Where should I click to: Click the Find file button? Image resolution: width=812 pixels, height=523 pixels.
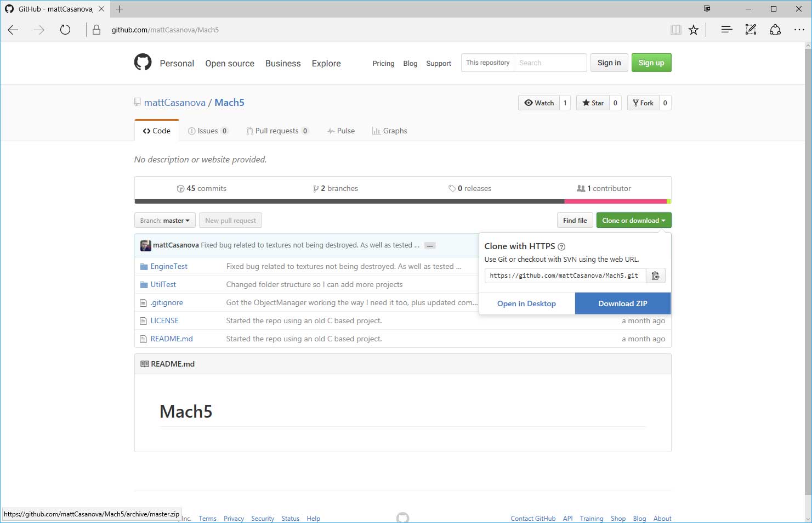pos(575,221)
